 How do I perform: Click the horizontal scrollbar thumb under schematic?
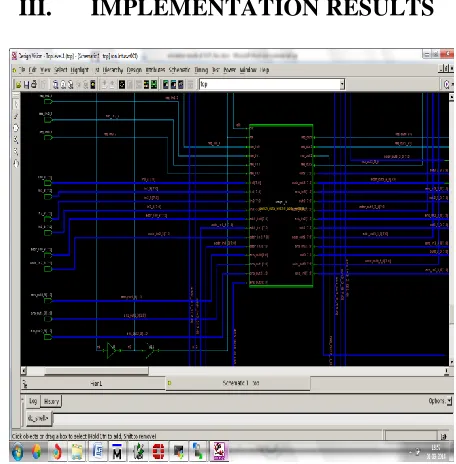click(97, 371)
